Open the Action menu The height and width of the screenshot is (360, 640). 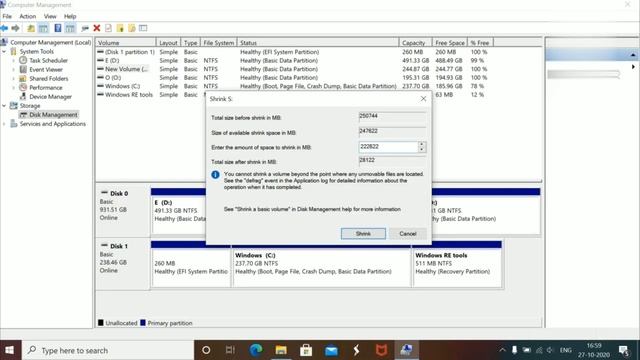(x=28, y=16)
